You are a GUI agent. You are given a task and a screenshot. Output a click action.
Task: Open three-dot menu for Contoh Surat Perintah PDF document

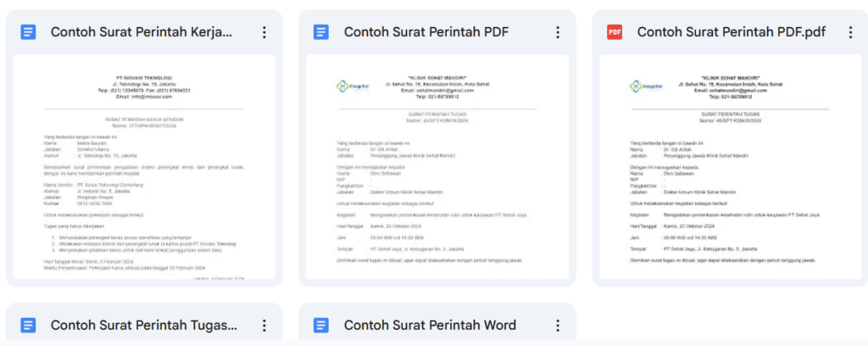(x=557, y=32)
